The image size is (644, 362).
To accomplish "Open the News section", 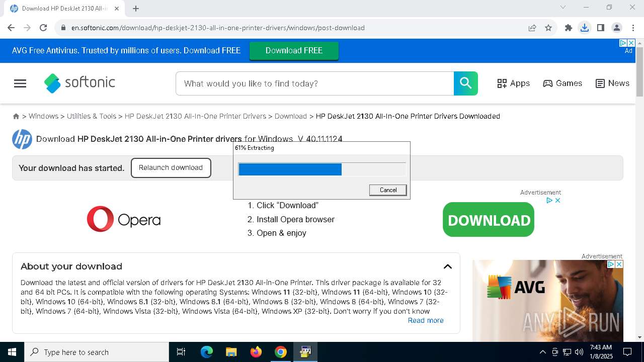I will [612, 83].
